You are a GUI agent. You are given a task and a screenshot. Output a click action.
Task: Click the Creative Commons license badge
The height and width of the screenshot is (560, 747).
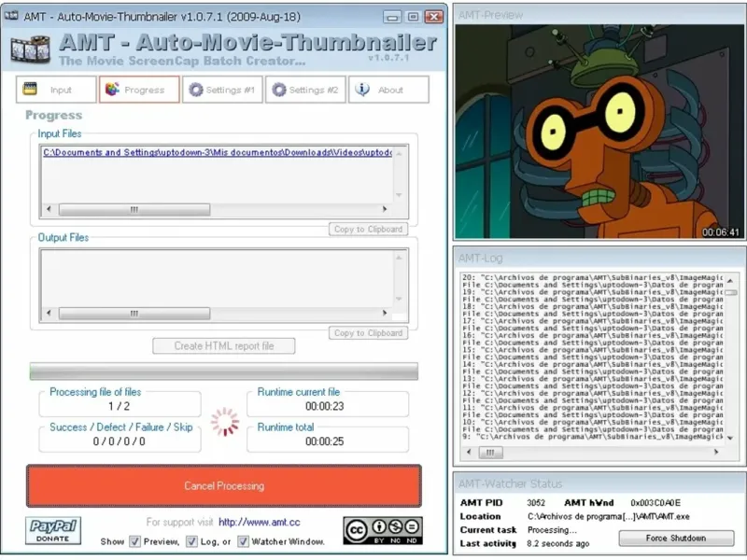pos(383,530)
